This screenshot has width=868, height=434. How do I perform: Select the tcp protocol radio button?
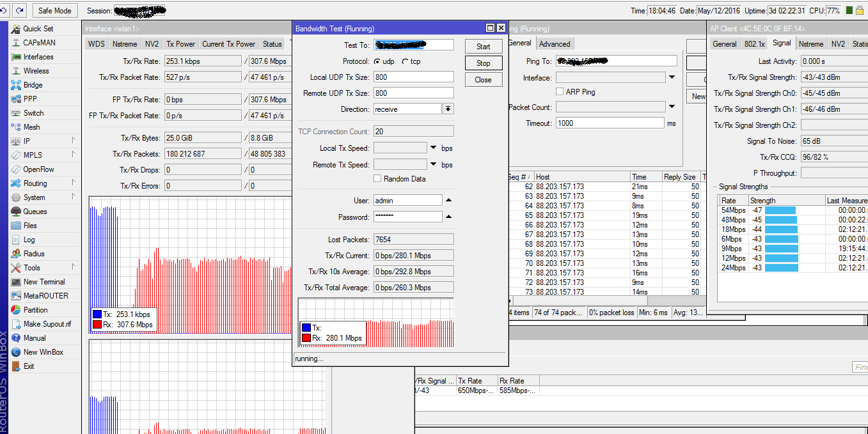[406, 61]
